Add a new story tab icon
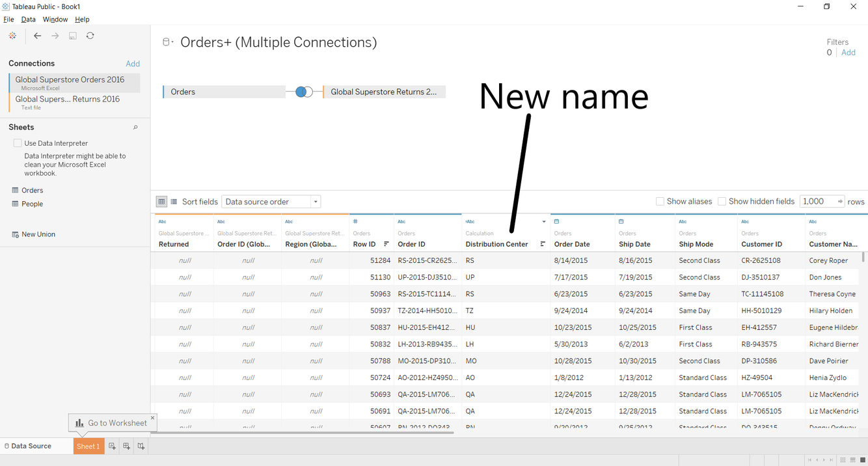The image size is (868, 466). point(141,446)
